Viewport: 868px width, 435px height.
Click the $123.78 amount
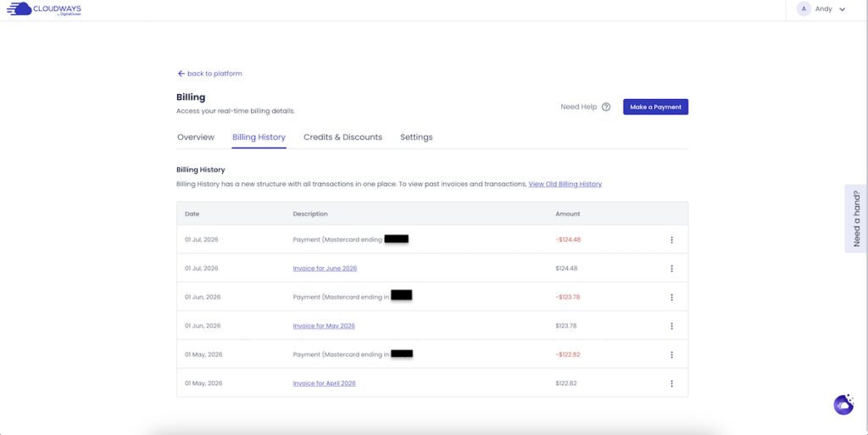click(x=566, y=326)
